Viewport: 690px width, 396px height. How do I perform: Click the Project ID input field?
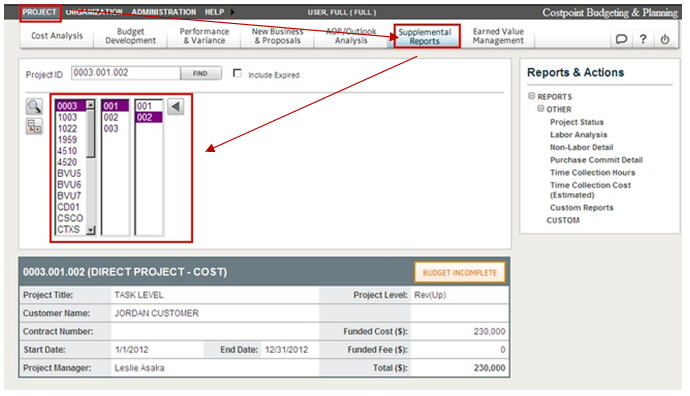tap(126, 73)
